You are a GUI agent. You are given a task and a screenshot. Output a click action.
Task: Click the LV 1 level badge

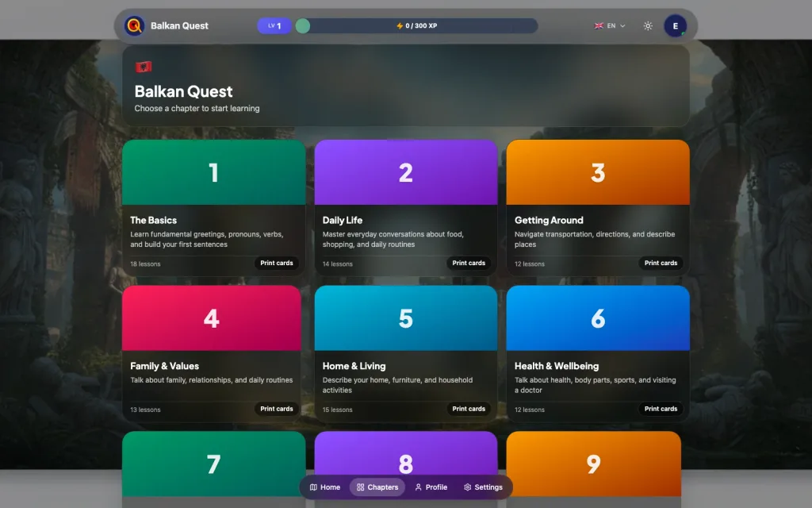[274, 25]
